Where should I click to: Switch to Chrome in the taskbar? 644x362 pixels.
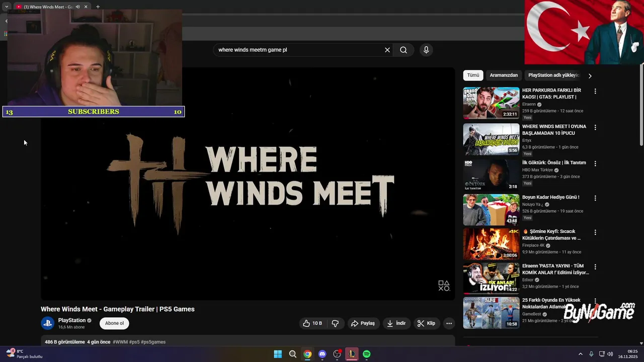pyautogui.click(x=307, y=354)
